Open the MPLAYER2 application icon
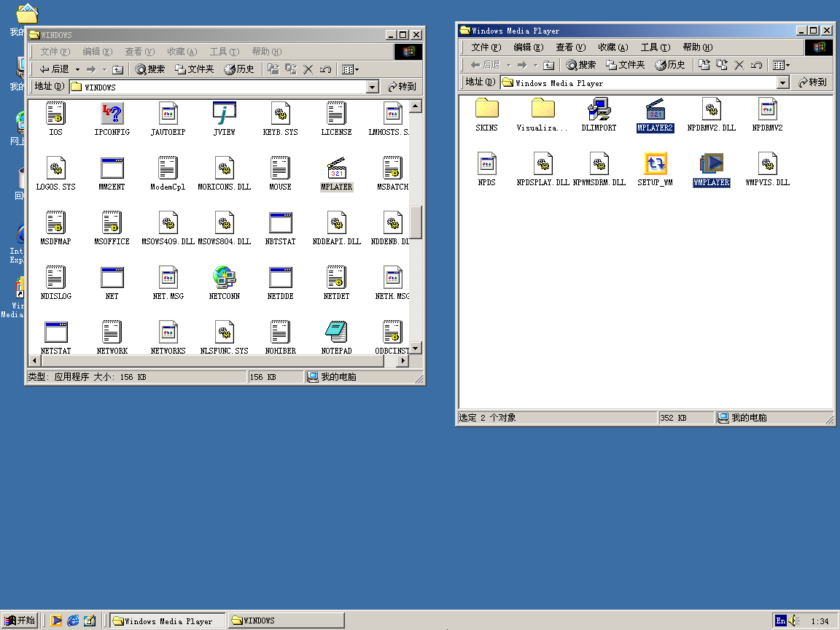Viewport: 840px width, 630px height. pos(655,115)
